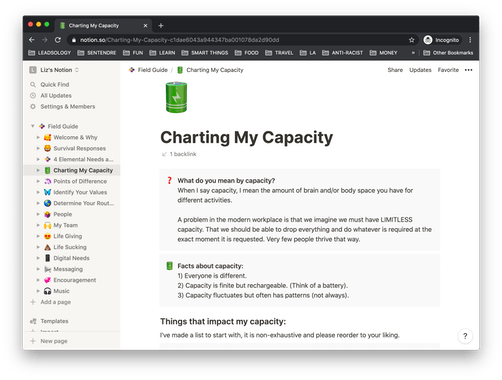This screenshot has width=502, height=380.
Task: Open the Chrome three-dot menu
Action: (x=470, y=40)
